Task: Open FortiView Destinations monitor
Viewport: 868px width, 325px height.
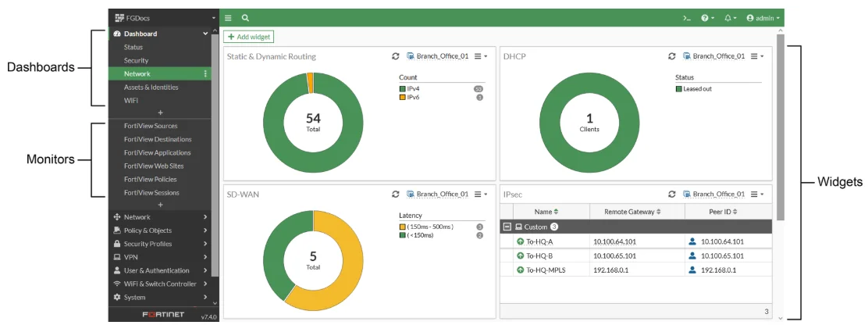Action: [x=158, y=139]
